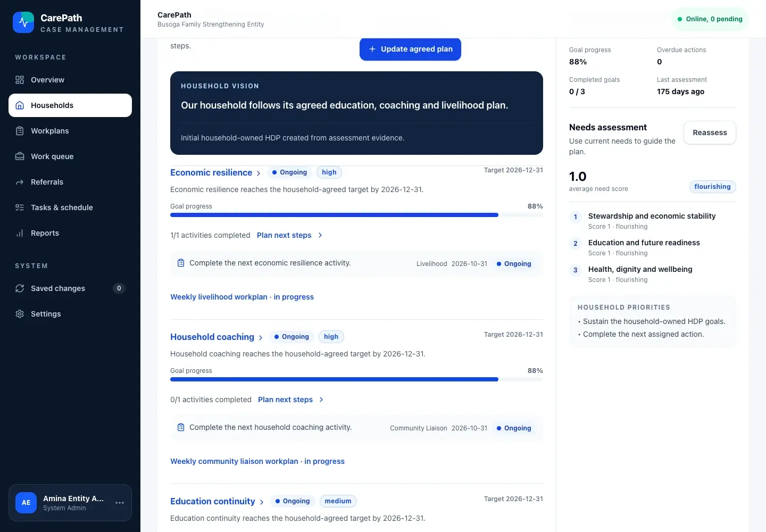This screenshot has height=532, width=766.
Task: Click the Tasks & schedule list icon
Action: click(20, 207)
